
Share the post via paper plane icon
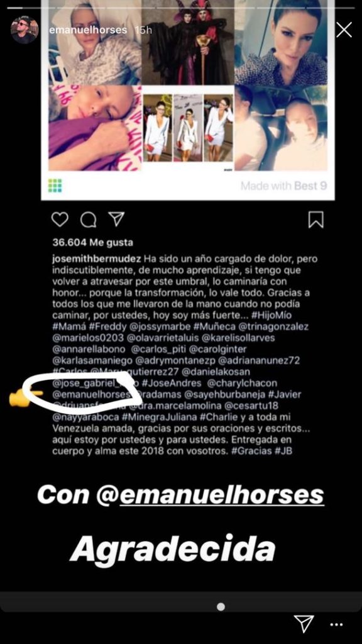coord(116,219)
